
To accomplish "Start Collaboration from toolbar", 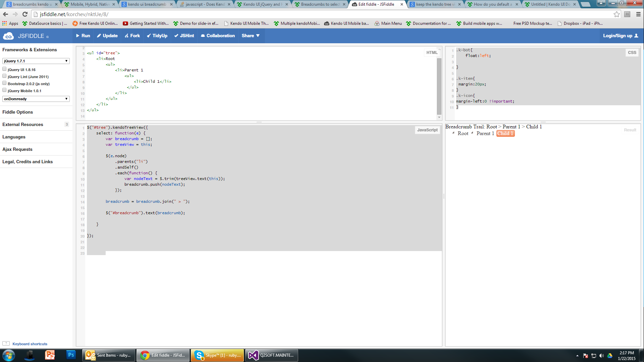I will click(218, 36).
